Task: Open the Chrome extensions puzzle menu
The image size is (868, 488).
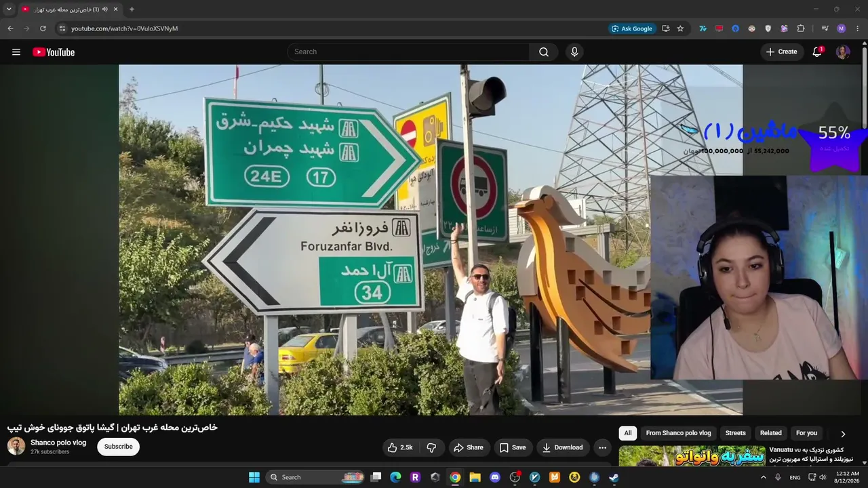Action: (801, 28)
